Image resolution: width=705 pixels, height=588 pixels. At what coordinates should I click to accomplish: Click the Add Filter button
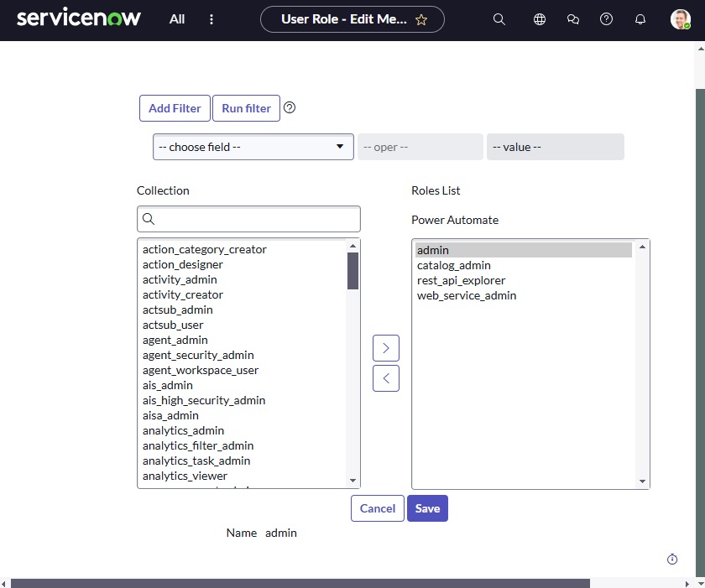point(174,108)
